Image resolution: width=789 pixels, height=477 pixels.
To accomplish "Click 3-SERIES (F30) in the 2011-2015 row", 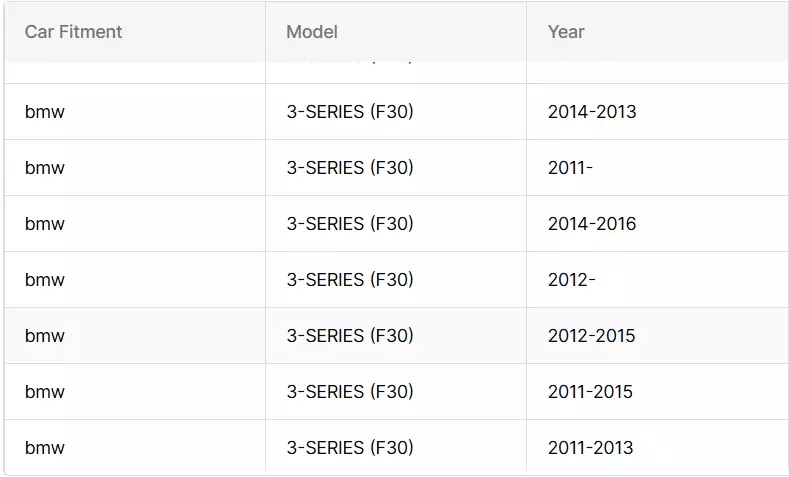I will pyautogui.click(x=350, y=392).
